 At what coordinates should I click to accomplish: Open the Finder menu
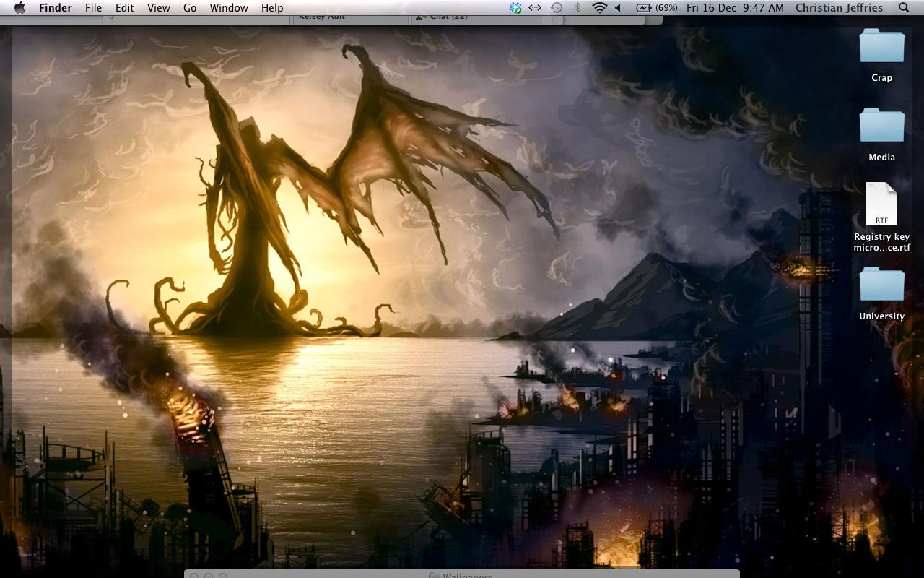pos(55,8)
